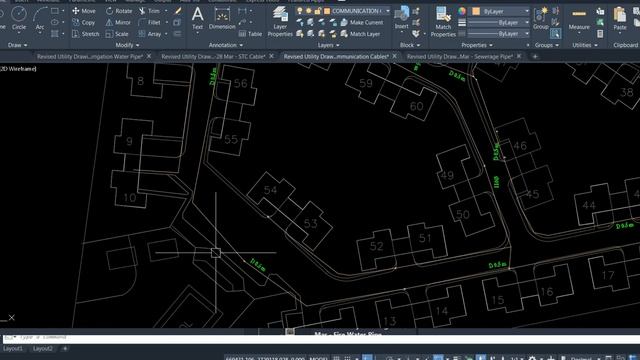Toggle the layer lock icon
The image size is (640, 360).
click(x=318, y=11)
